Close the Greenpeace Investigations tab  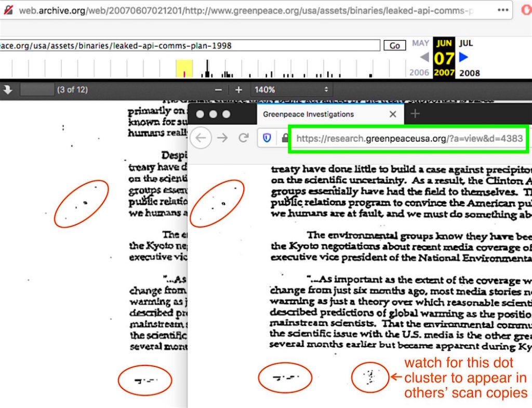click(393, 114)
